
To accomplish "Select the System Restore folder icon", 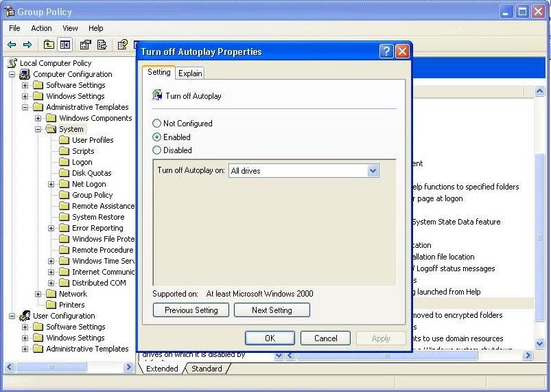I will [x=64, y=217].
